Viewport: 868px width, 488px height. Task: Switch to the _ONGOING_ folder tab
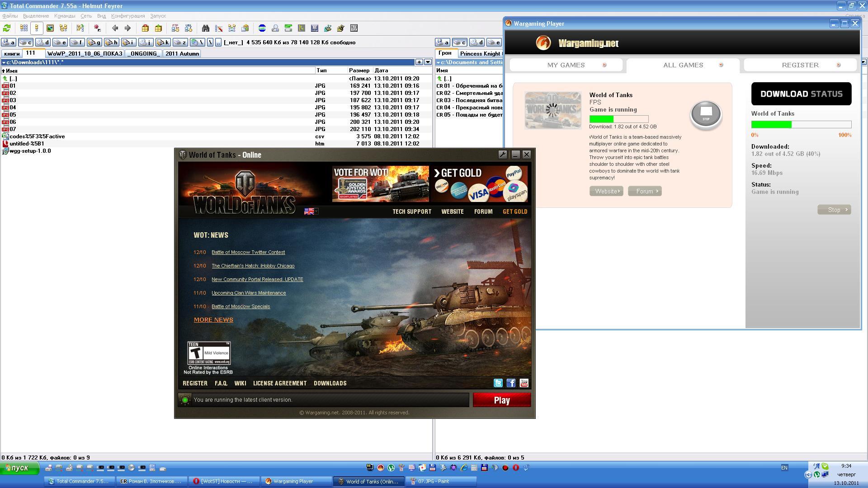pos(143,53)
